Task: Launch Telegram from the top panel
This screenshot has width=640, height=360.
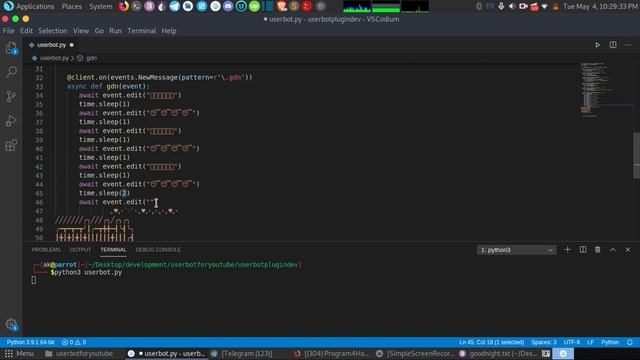Action: 174,6
